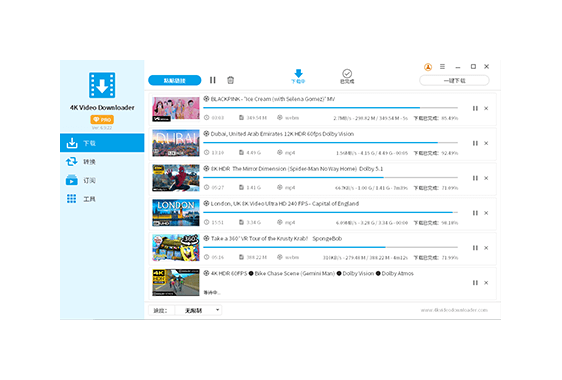
Task: Pause the Spider-Man Mirror Dimension download
Action: click(x=475, y=178)
